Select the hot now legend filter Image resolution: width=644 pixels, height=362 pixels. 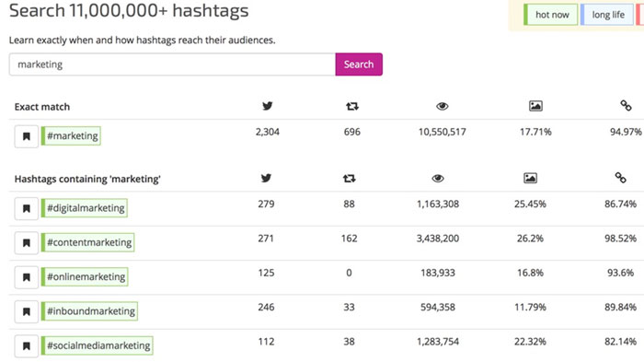[x=550, y=15]
